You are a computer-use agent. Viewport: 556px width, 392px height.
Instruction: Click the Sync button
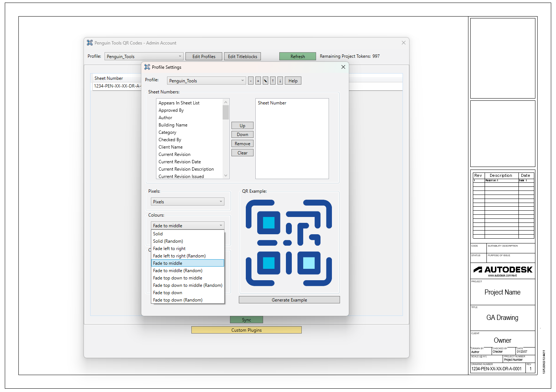click(247, 320)
